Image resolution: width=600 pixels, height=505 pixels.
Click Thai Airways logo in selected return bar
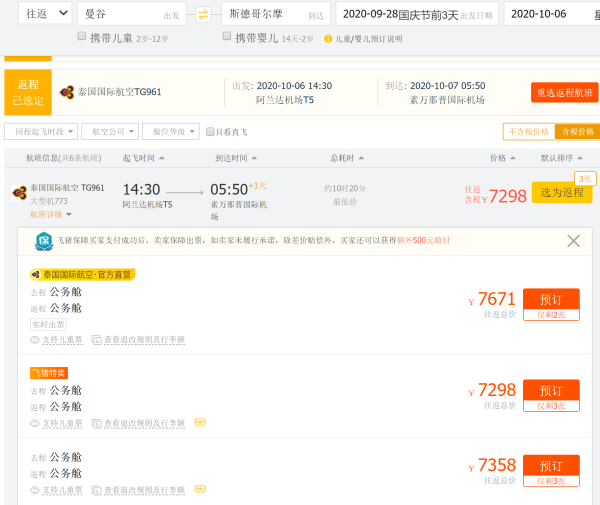(67, 92)
